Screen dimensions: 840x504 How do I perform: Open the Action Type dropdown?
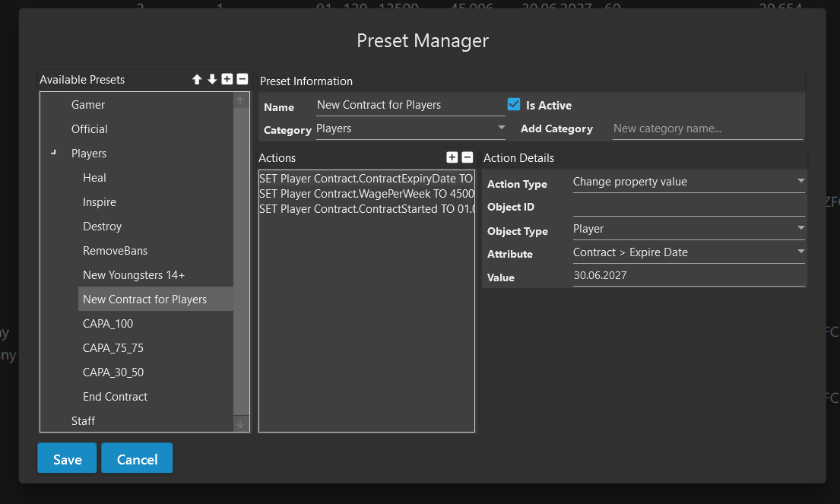pyautogui.click(x=689, y=182)
